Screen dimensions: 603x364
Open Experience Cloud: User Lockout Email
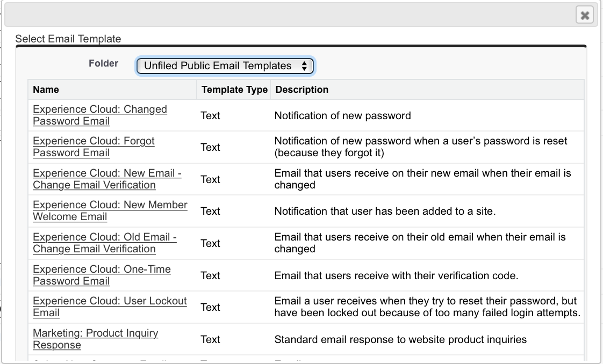point(110,307)
